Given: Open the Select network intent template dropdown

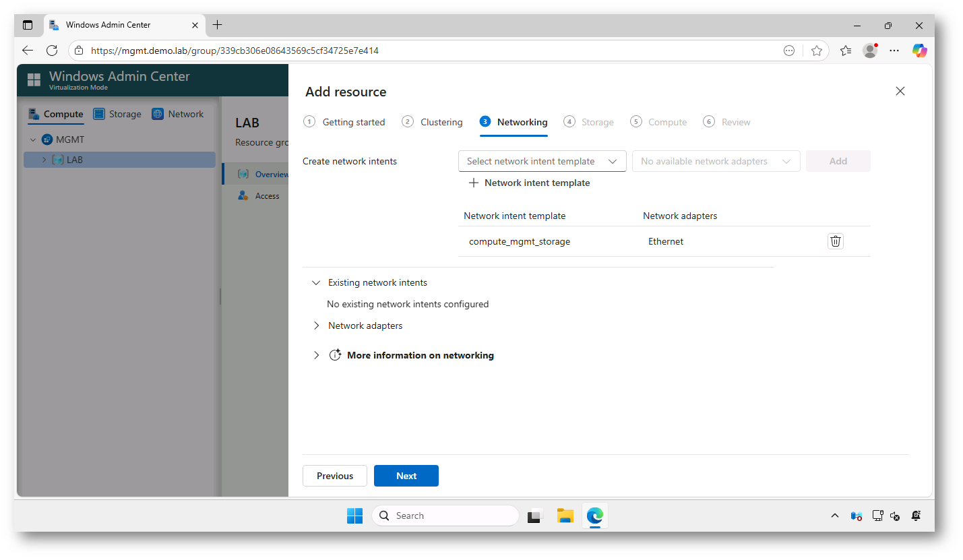Looking at the screenshot, I should point(542,161).
